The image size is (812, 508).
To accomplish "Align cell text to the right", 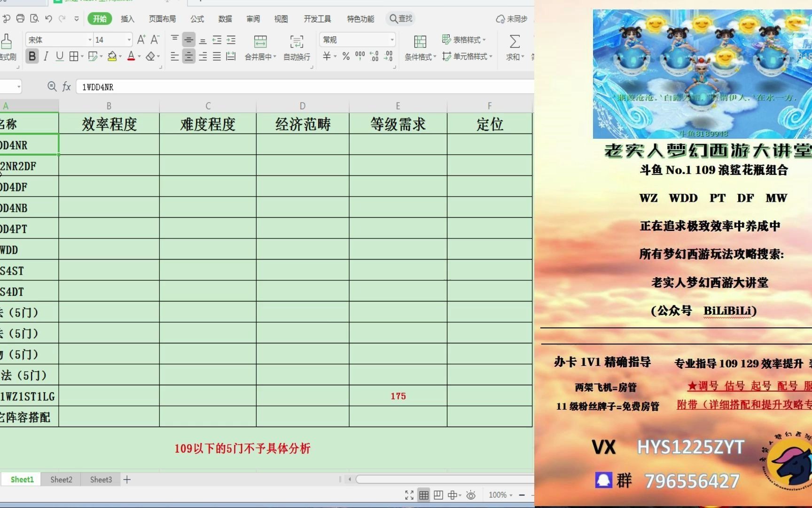I will [203, 56].
